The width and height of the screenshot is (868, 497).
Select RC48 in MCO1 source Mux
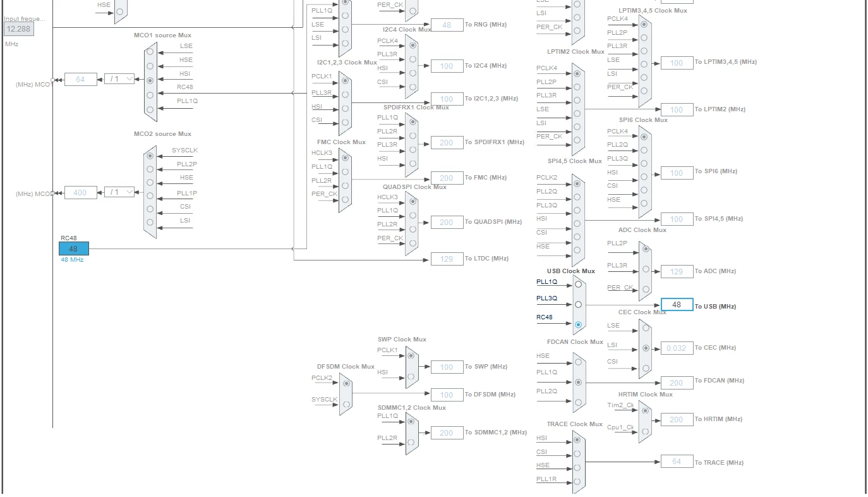pyautogui.click(x=150, y=95)
